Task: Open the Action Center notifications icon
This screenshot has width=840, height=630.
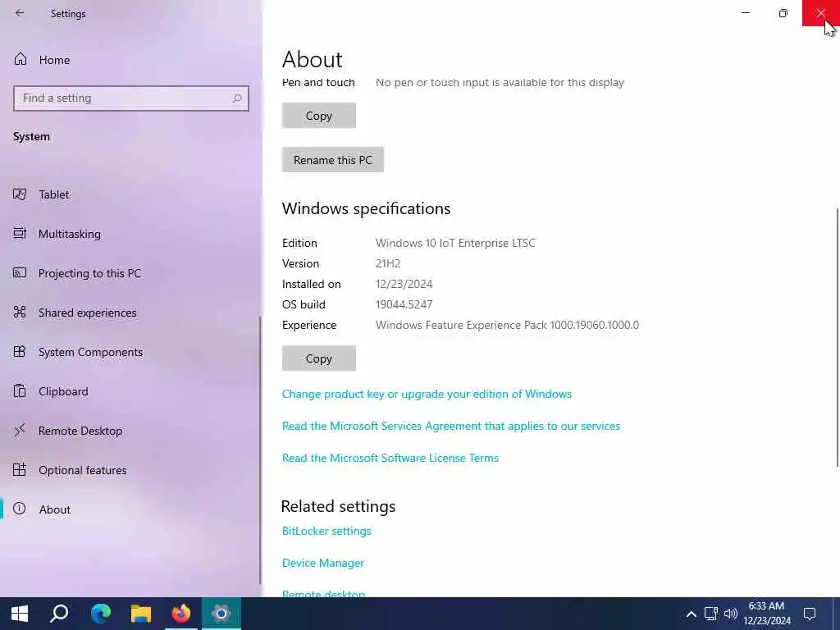Action: point(810,614)
